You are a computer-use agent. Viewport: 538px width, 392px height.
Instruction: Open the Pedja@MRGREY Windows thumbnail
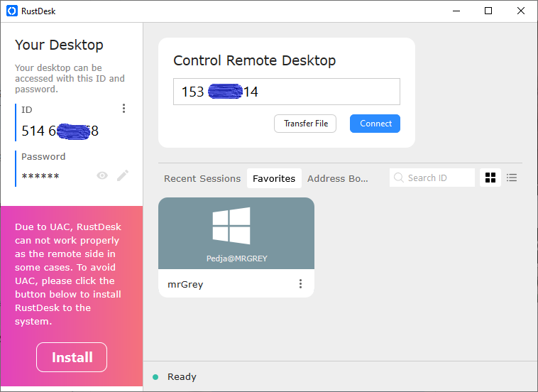point(236,233)
